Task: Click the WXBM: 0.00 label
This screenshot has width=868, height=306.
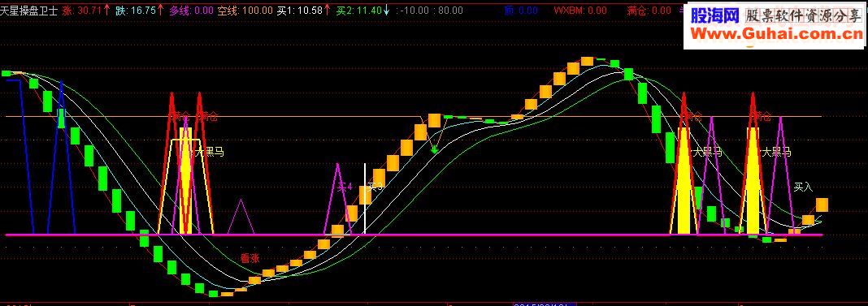Action: [580, 10]
